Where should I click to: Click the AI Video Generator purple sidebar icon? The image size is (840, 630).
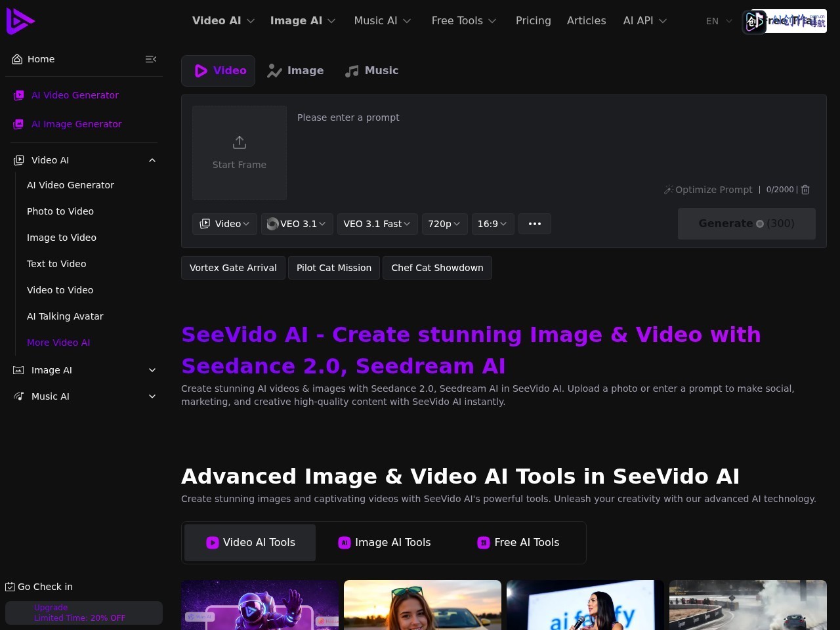coord(19,95)
